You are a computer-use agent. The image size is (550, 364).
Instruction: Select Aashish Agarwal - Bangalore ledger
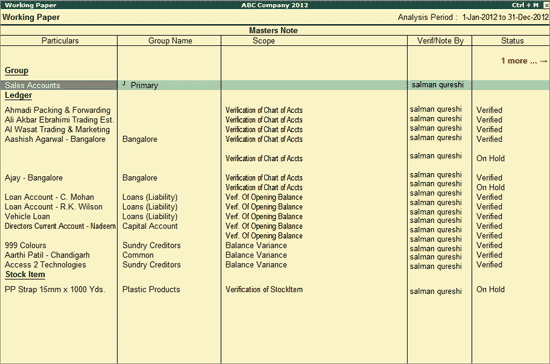pyautogui.click(x=55, y=139)
